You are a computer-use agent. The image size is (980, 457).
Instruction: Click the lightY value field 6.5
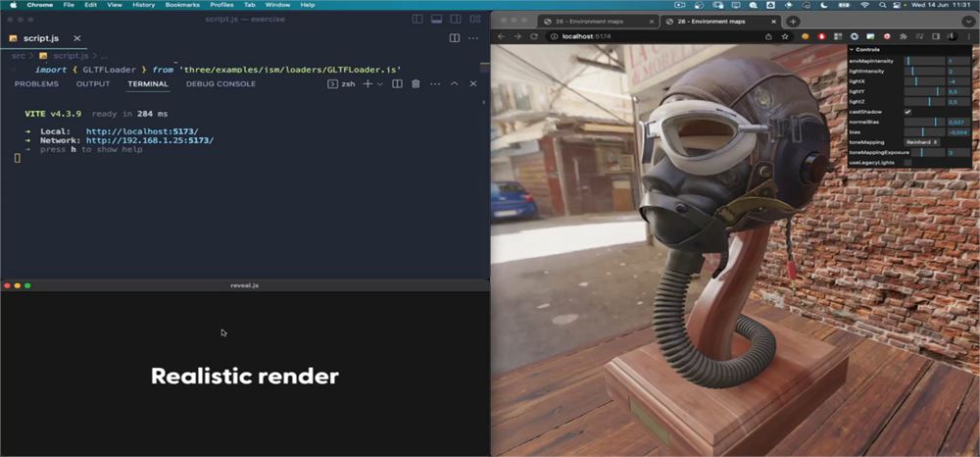pyautogui.click(x=958, y=92)
